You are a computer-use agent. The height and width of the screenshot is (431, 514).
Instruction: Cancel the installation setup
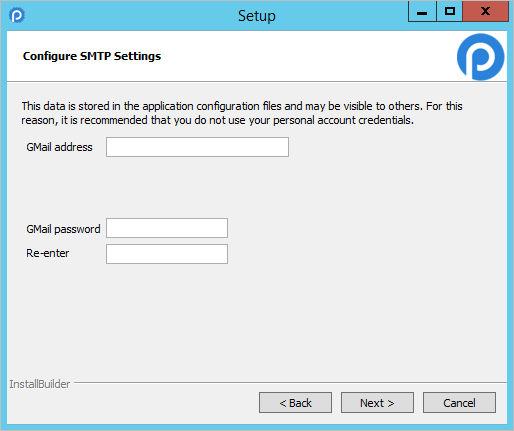coord(459,403)
